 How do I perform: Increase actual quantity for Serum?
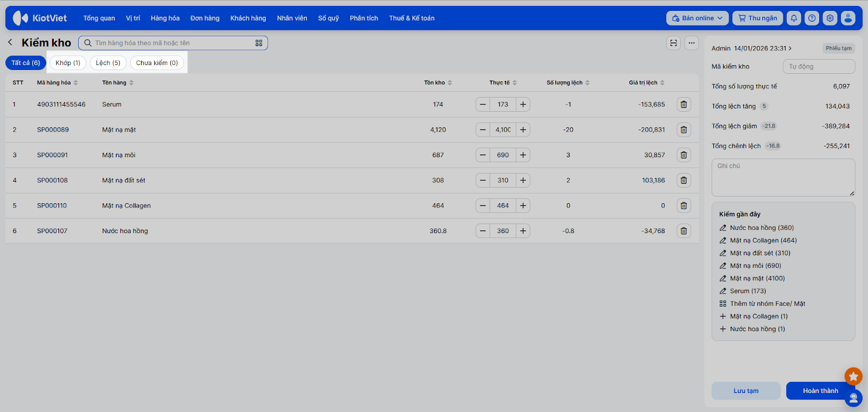click(x=523, y=104)
